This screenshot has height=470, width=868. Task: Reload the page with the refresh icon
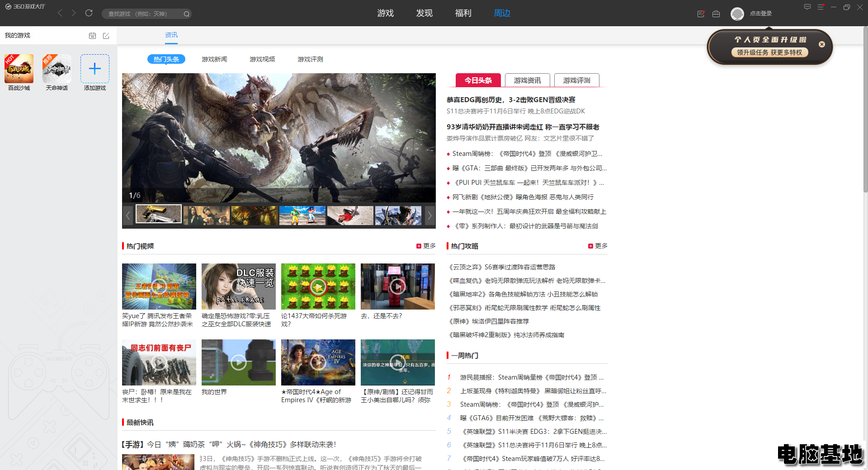(89, 13)
